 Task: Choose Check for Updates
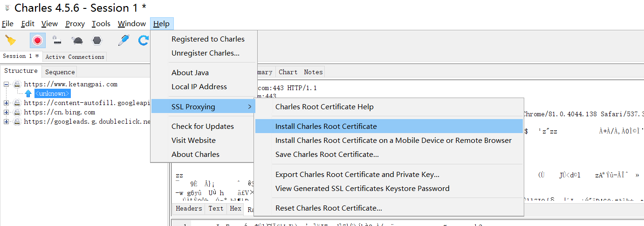pyautogui.click(x=203, y=127)
